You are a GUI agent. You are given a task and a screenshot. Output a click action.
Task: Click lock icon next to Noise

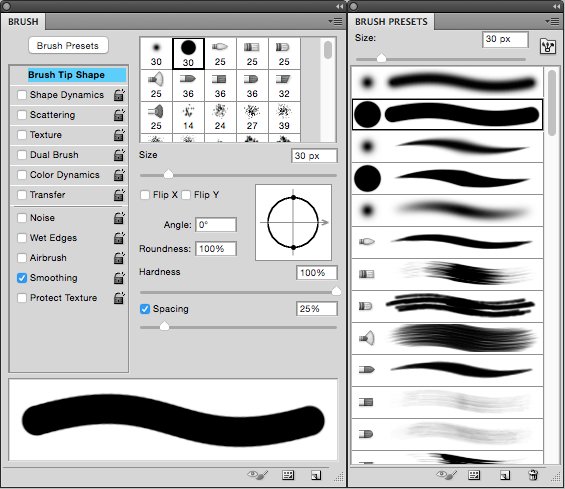coord(119,218)
